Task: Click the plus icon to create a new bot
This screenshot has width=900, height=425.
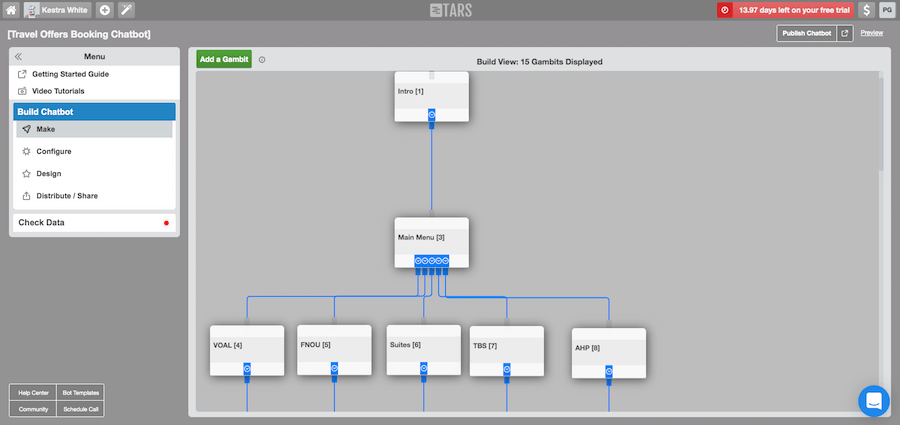Action: (x=104, y=10)
